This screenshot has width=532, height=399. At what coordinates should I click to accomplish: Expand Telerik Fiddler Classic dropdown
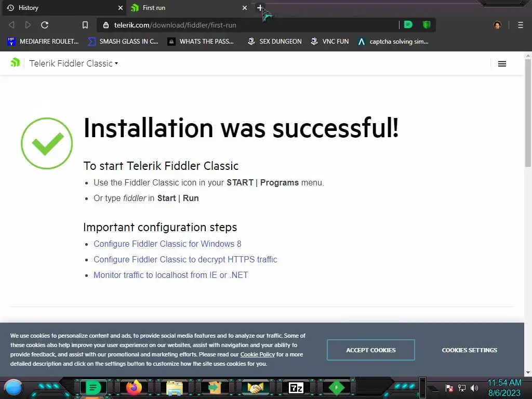point(74,63)
